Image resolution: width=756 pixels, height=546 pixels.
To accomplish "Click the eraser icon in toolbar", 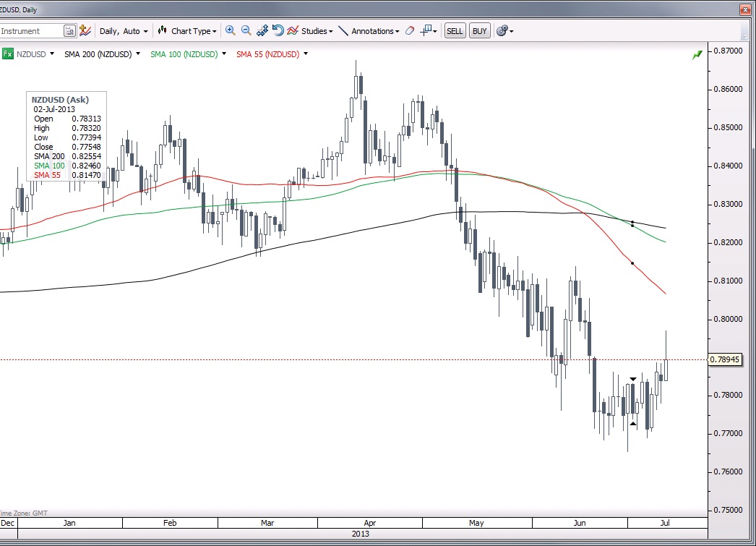I will tap(410, 31).
